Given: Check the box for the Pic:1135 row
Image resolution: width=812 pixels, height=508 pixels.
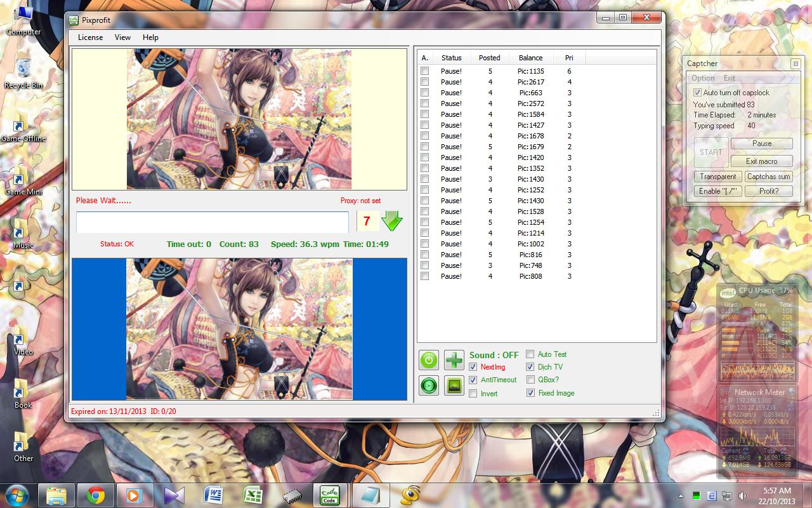Looking at the screenshot, I should tap(424, 71).
